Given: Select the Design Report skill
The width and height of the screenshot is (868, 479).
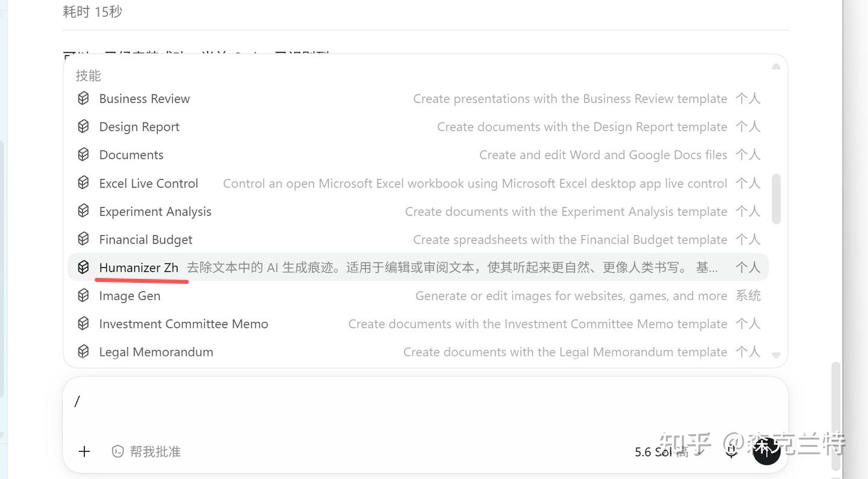Looking at the screenshot, I should 418,127.
